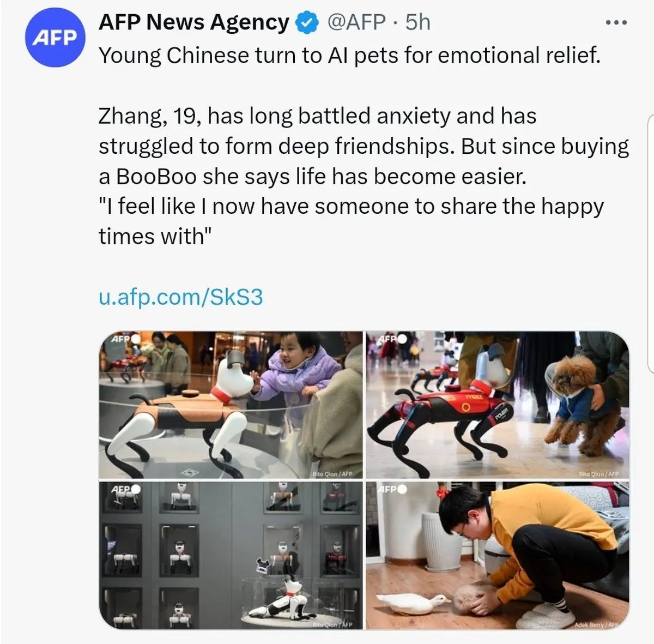Open the three-dot more options menu
This screenshot has height=644, width=654.
tap(616, 22)
